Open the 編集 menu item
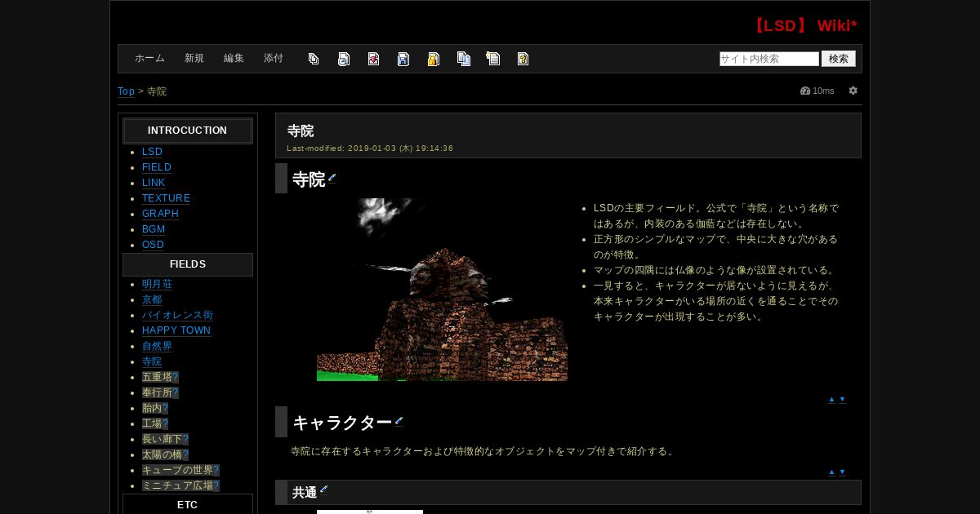Screen dimensions: 980x514 pyautogui.click(x=234, y=59)
